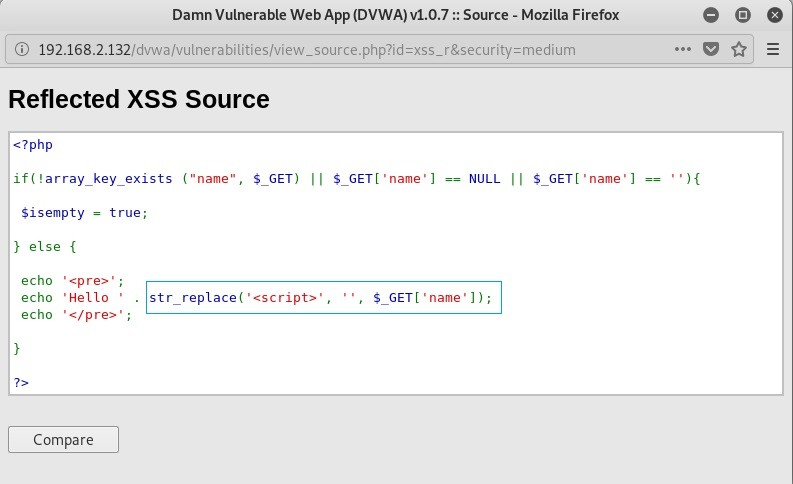
Task: Open the site information icon in address bar
Action: [x=20, y=49]
